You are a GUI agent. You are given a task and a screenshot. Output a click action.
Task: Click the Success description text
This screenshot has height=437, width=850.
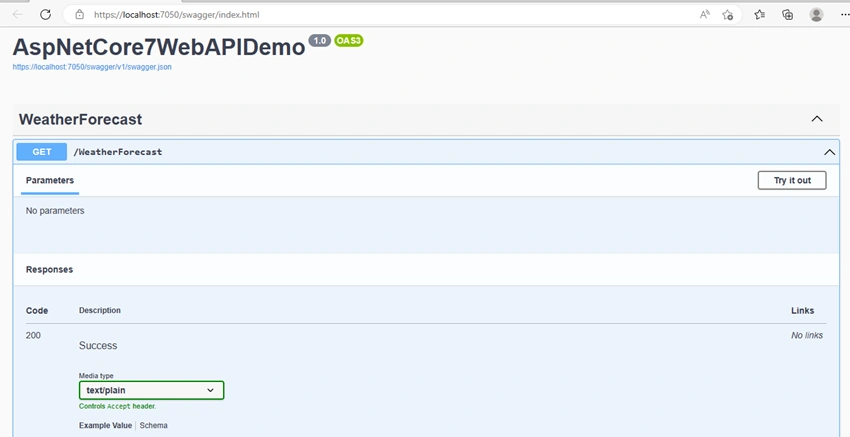98,346
